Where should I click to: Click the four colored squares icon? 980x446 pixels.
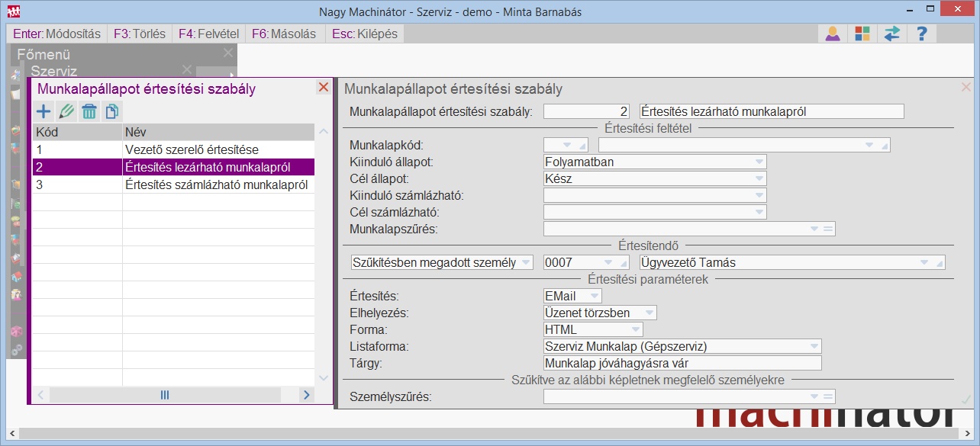click(862, 34)
